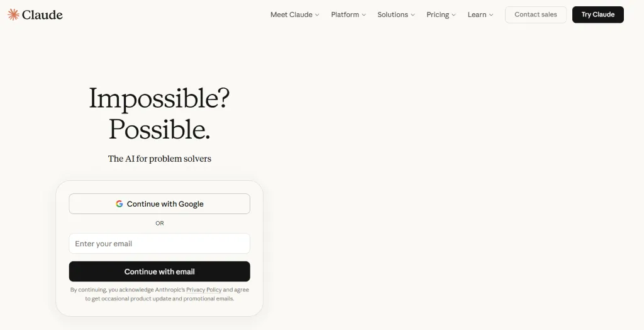Click the "Impossible? Possible." headline

click(x=159, y=113)
